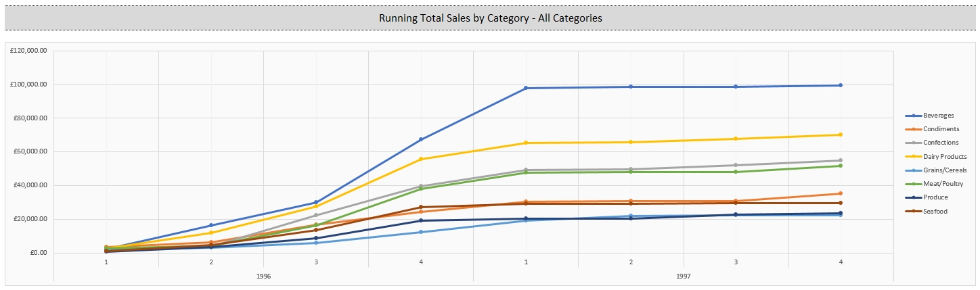Viewport: 980px width, 290px height.
Task: Click the Confections legend entry
Action: tap(937, 143)
